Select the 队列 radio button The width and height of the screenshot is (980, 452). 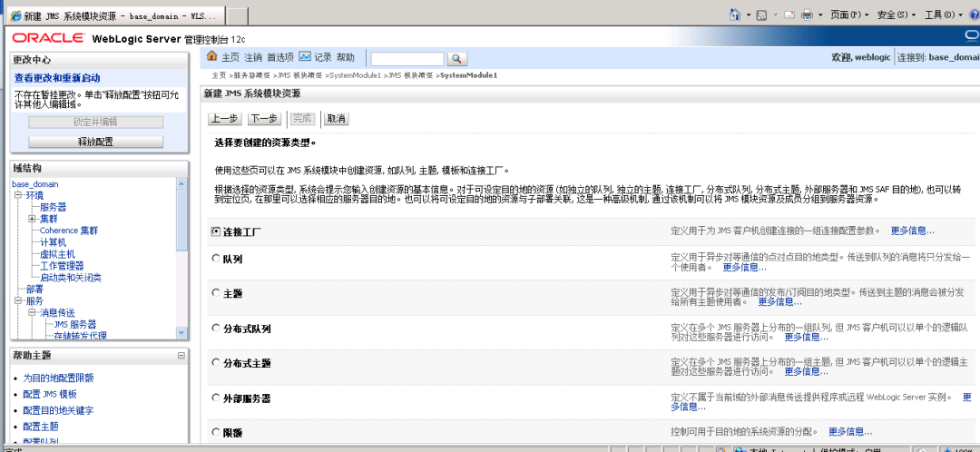tap(216, 258)
